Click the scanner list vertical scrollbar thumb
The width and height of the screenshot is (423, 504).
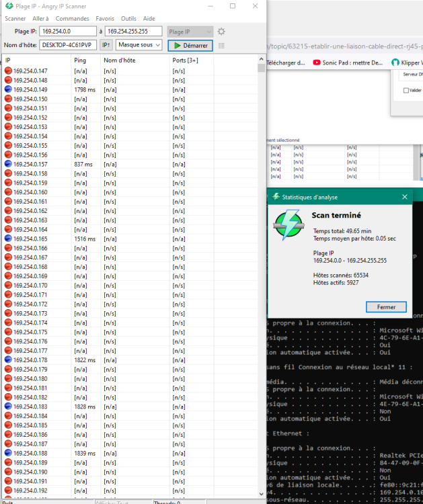coord(261,68)
